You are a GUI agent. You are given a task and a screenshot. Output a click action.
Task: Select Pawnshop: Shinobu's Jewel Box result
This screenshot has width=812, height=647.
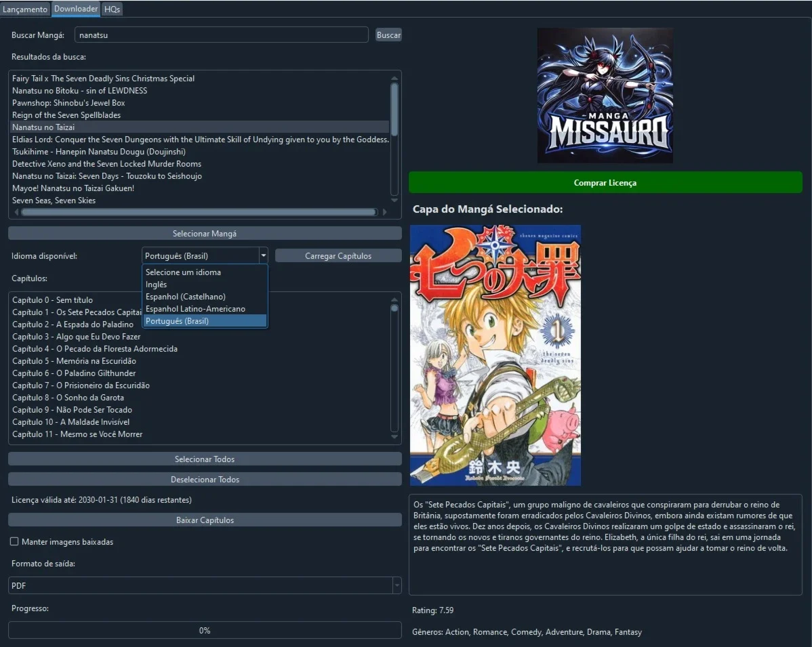[x=200, y=102]
